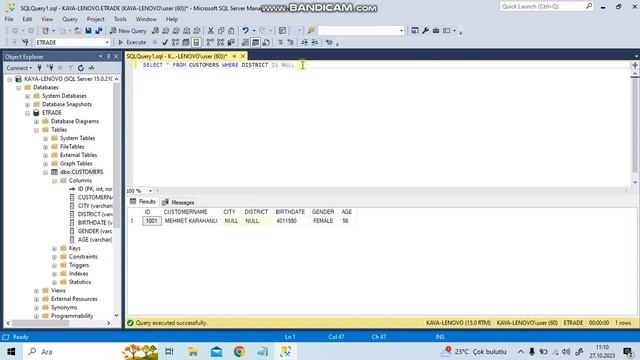Expand the Database Diagrams node
Screen dimensions: 640x360
[36, 122]
